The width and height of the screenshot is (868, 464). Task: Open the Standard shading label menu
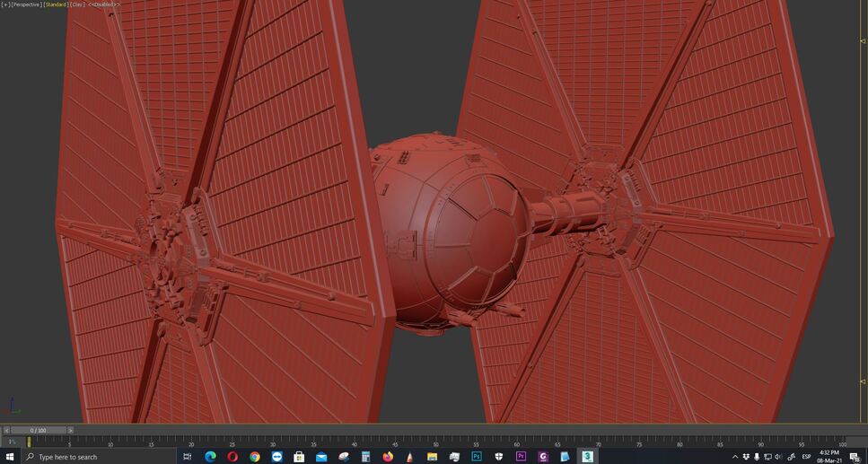[56, 4]
